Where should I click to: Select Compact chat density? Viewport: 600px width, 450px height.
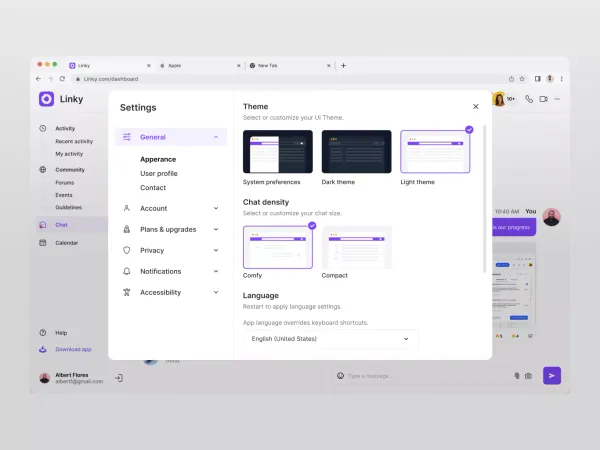(357, 247)
